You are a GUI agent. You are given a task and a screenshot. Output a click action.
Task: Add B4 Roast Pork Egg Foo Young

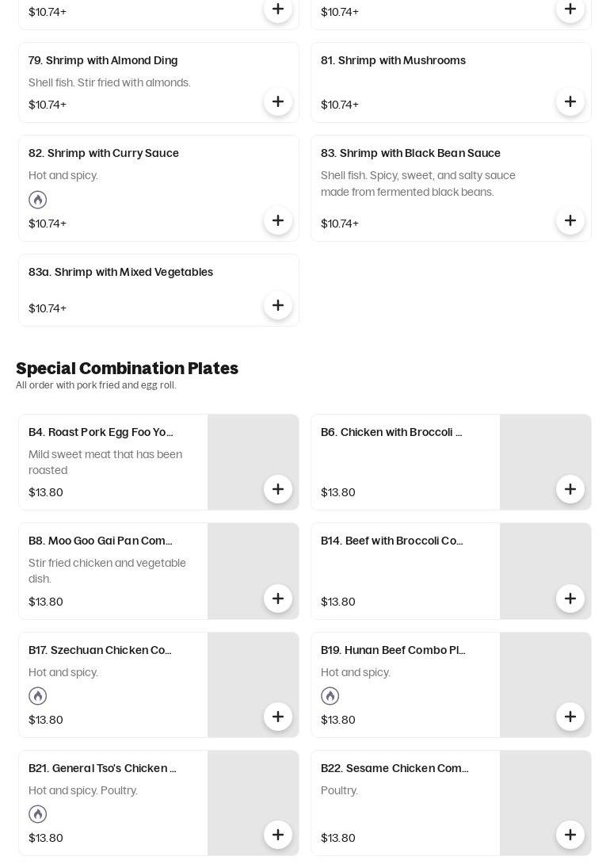[x=278, y=489]
